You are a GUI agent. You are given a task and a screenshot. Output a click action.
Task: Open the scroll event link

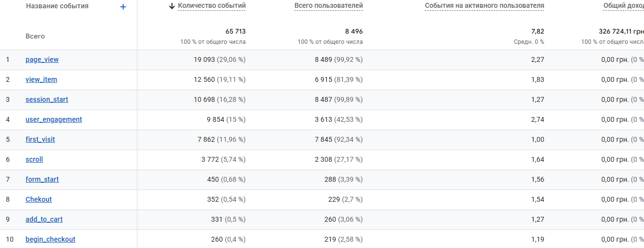(34, 159)
